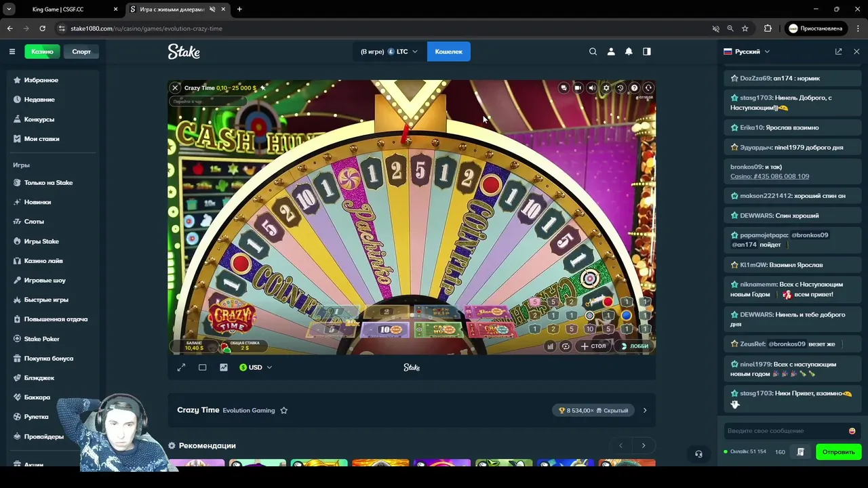Open the chat rules scroll icon
The image size is (868, 488).
(800, 452)
